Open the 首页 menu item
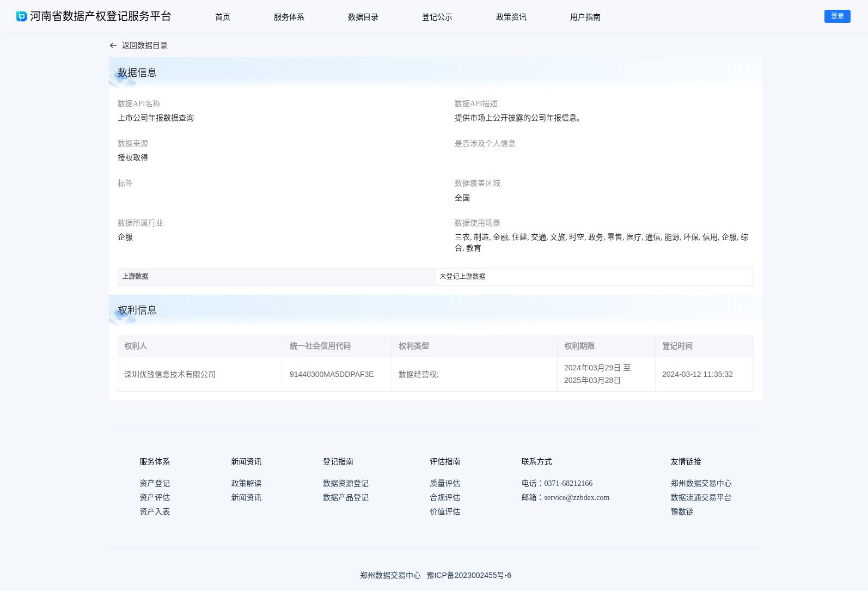This screenshot has height=591, width=868. tap(223, 17)
